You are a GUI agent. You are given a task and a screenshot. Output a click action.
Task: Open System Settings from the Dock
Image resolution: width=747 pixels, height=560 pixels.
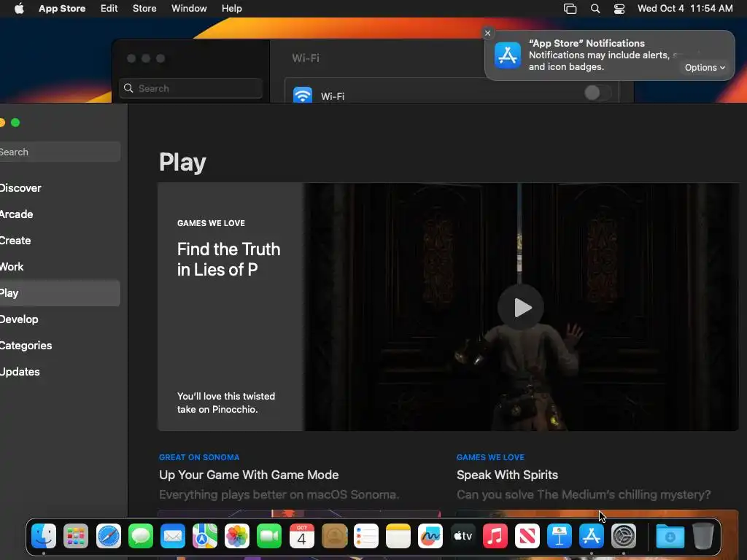click(x=624, y=536)
